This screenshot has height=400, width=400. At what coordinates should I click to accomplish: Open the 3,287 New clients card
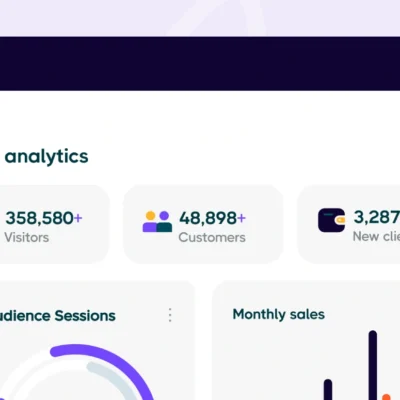[x=349, y=224]
